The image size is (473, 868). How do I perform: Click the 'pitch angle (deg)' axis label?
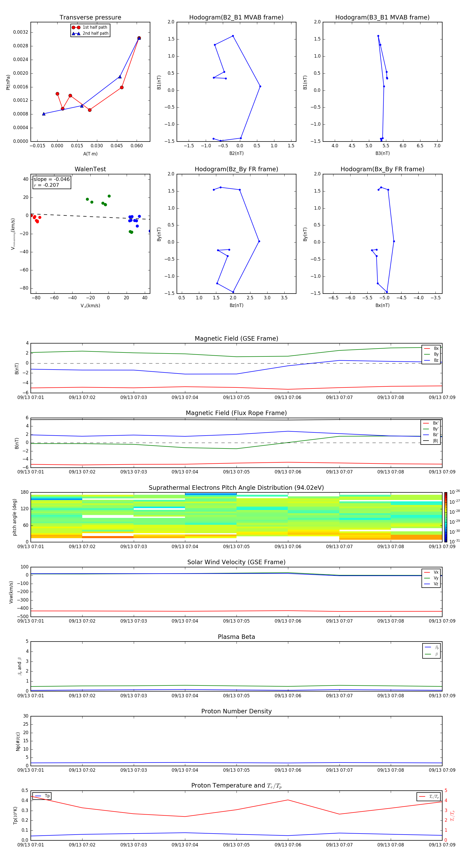[x=15, y=517]
